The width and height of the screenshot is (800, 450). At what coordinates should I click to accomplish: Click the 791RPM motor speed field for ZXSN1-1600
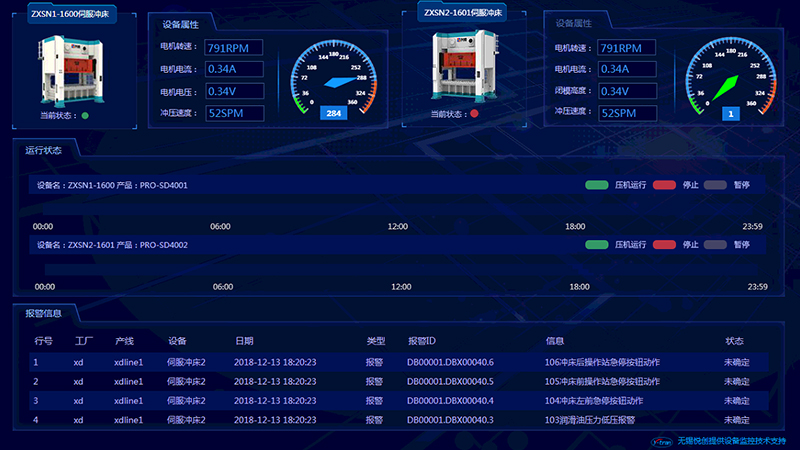[234, 47]
